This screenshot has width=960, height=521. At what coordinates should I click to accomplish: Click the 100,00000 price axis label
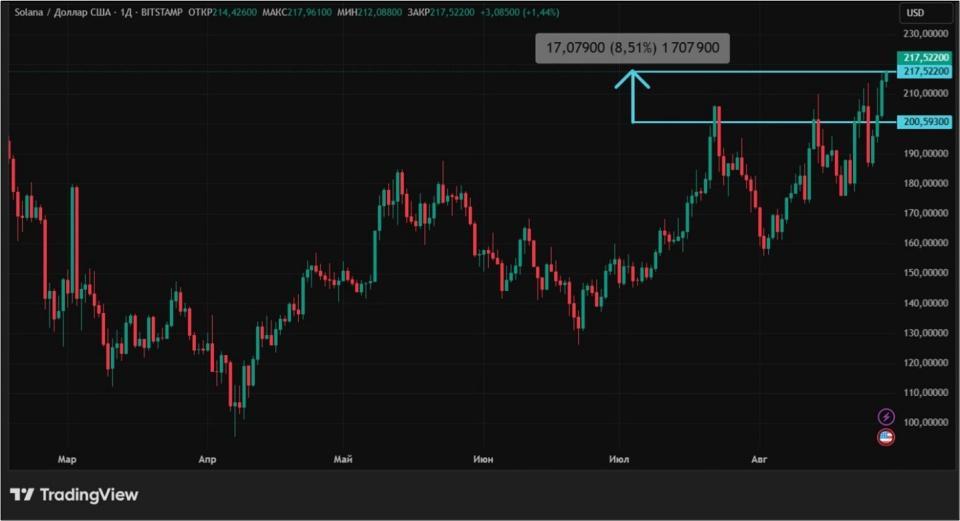[x=926, y=422]
